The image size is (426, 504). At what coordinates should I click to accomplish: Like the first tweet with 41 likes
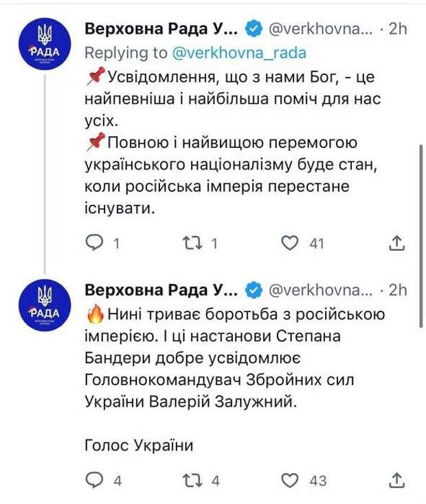click(290, 243)
